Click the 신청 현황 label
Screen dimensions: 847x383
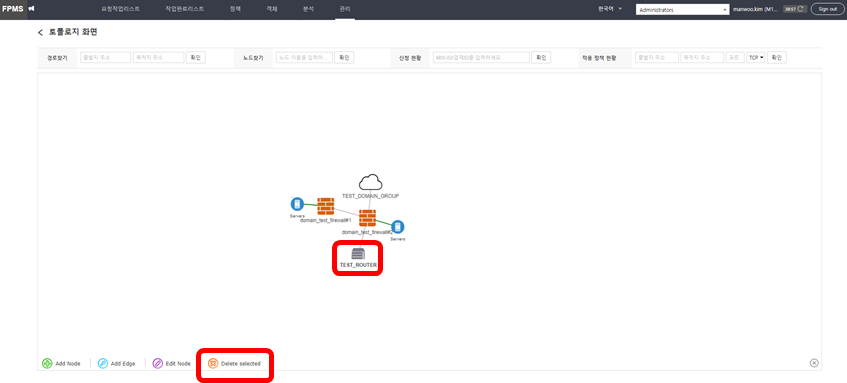click(x=409, y=57)
